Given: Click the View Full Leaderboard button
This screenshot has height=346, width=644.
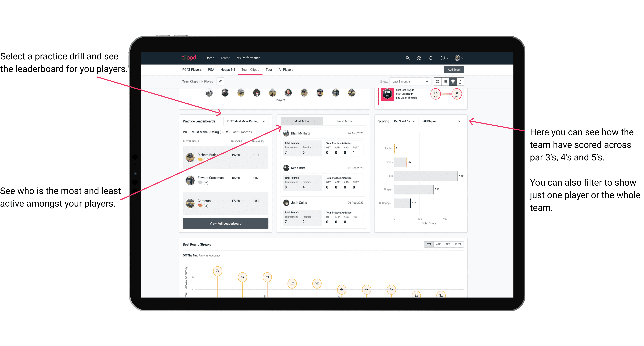Looking at the screenshot, I should click(x=225, y=224).
